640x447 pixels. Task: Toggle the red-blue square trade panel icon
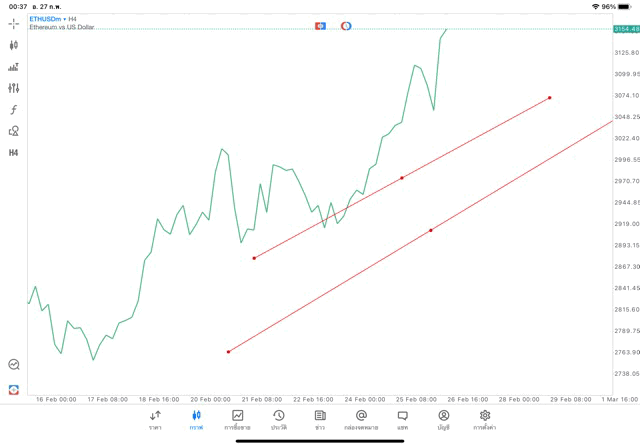(320, 25)
